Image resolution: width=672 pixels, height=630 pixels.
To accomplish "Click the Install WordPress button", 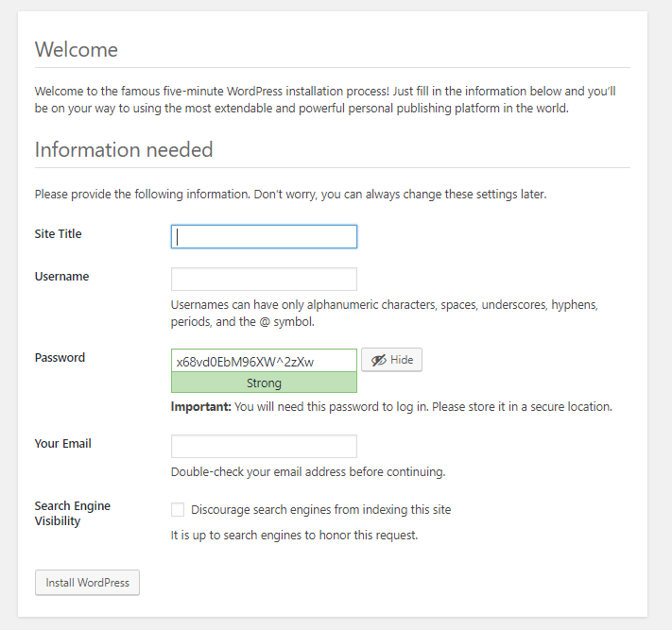I will (x=88, y=583).
